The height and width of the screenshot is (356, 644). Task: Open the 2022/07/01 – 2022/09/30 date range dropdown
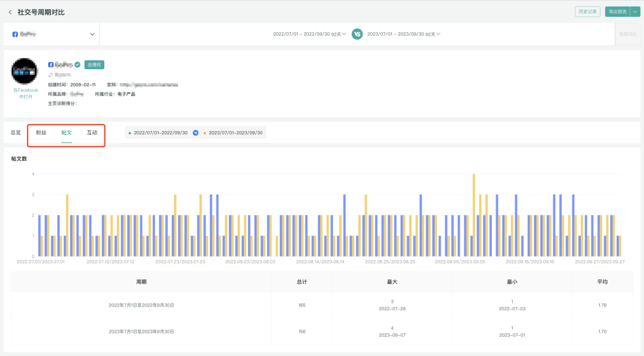[x=309, y=34]
